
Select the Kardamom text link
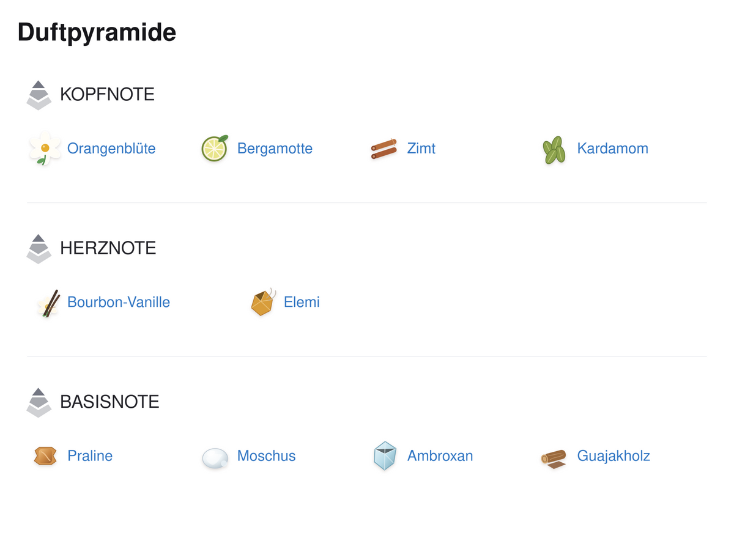pyautogui.click(x=612, y=149)
